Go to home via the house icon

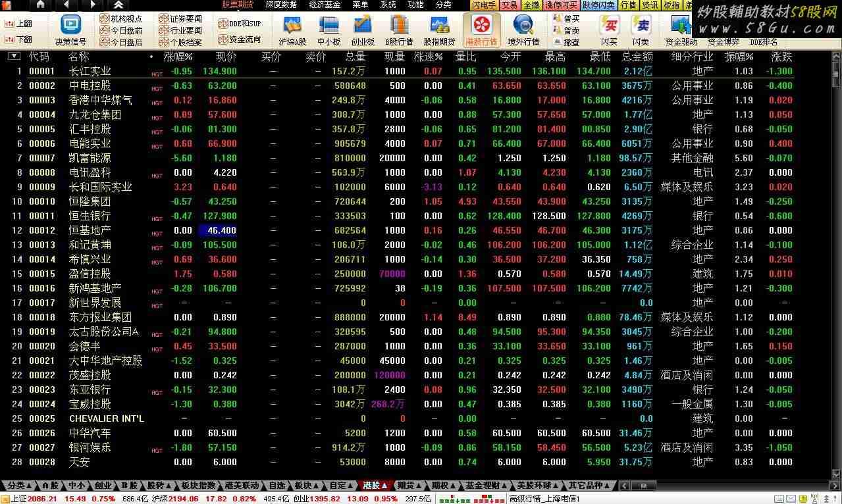pos(41,5)
